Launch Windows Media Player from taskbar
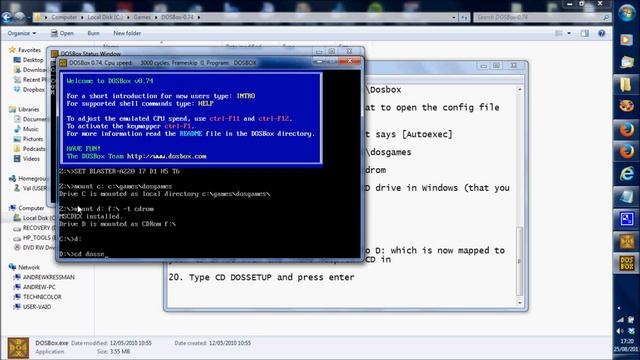Viewport: 640px width, 360px height. coord(627,40)
